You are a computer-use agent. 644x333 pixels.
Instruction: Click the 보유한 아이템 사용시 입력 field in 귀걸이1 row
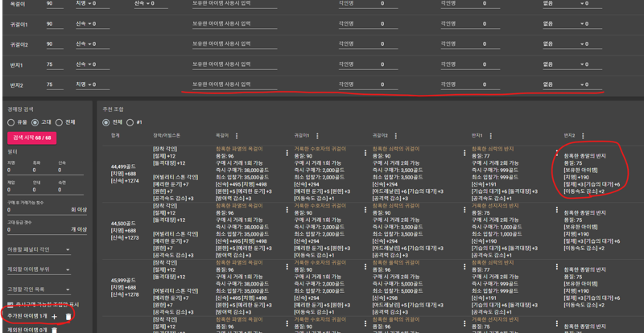click(x=234, y=24)
